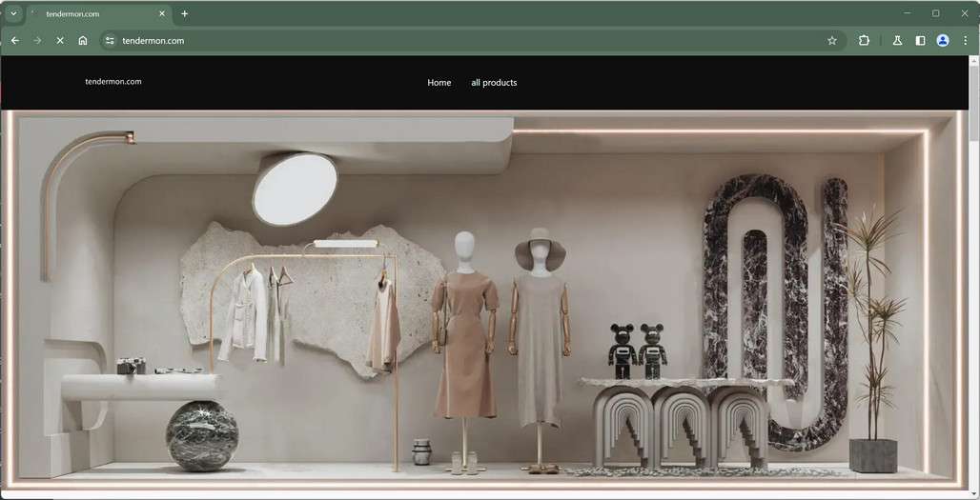
Task: Toggle the browser side panel
Action: point(920,41)
